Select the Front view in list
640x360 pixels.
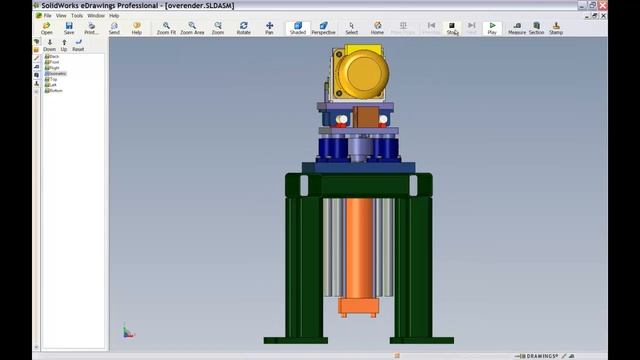click(x=52, y=62)
